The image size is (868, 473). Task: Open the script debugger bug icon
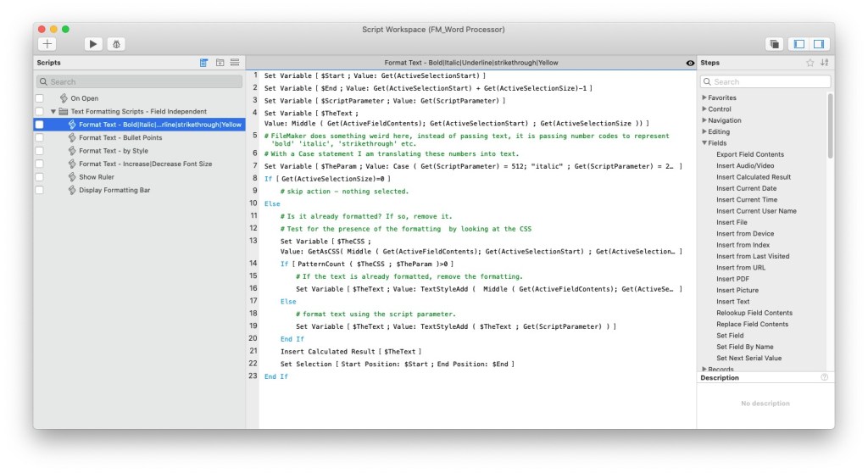[x=116, y=43]
